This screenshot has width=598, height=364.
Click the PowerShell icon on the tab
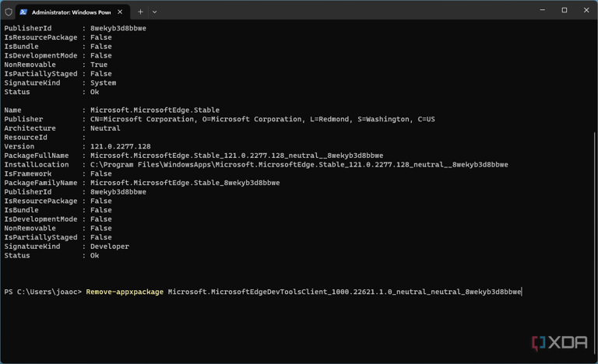pos(23,12)
